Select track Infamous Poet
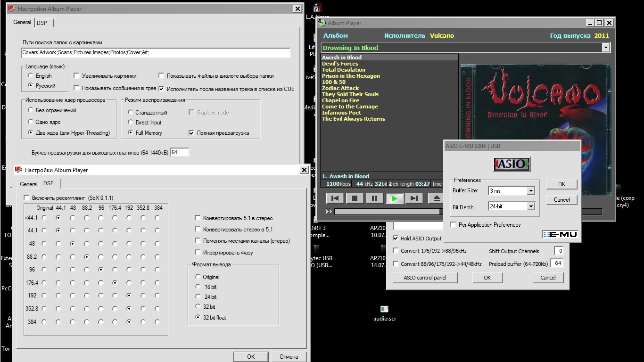 [x=341, y=113]
